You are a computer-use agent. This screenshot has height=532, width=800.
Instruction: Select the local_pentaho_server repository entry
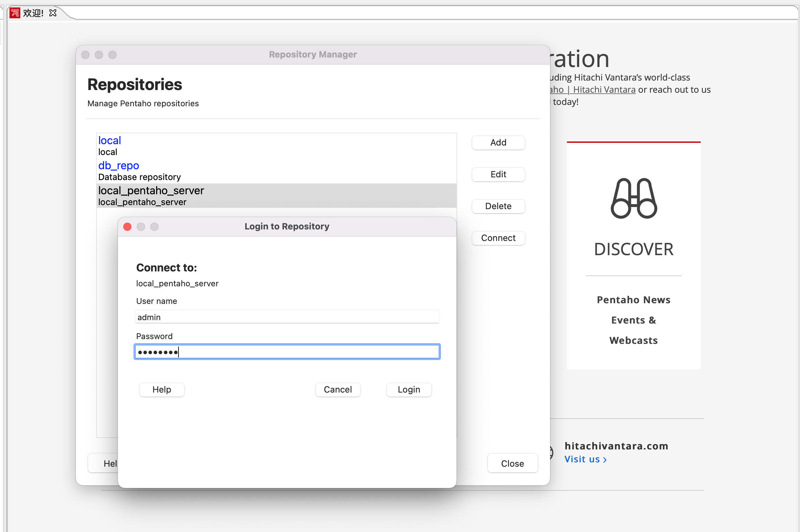tap(151, 191)
